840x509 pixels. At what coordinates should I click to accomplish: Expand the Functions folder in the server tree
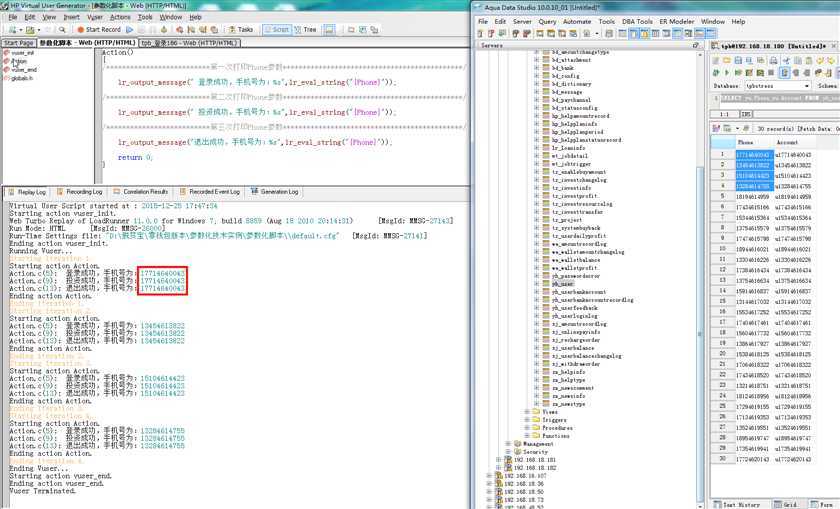pos(527,436)
